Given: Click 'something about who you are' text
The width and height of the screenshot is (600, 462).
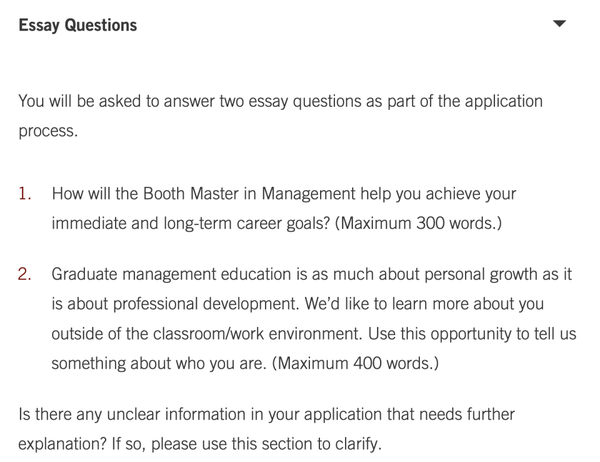Looking at the screenshot, I should [x=159, y=363].
